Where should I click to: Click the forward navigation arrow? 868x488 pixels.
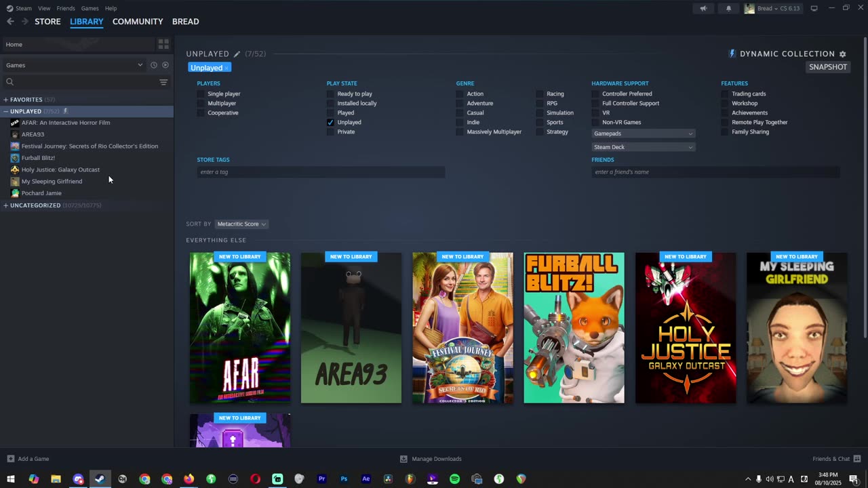coord(25,22)
